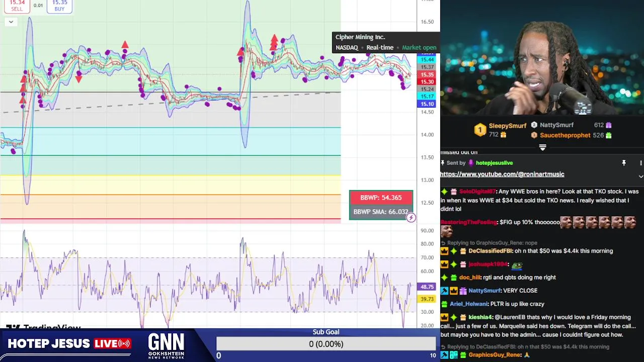Click the green Market open status
Screen dimensions: 644x362
coord(419,48)
